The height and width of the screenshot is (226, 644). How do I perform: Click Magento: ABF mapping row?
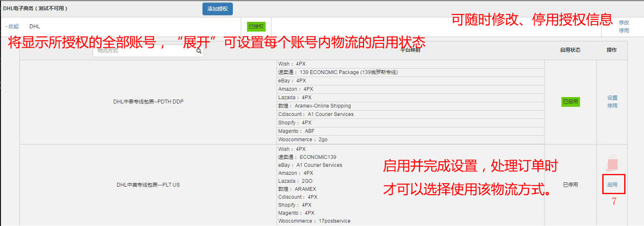pyautogui.click(x=410, y=131)
